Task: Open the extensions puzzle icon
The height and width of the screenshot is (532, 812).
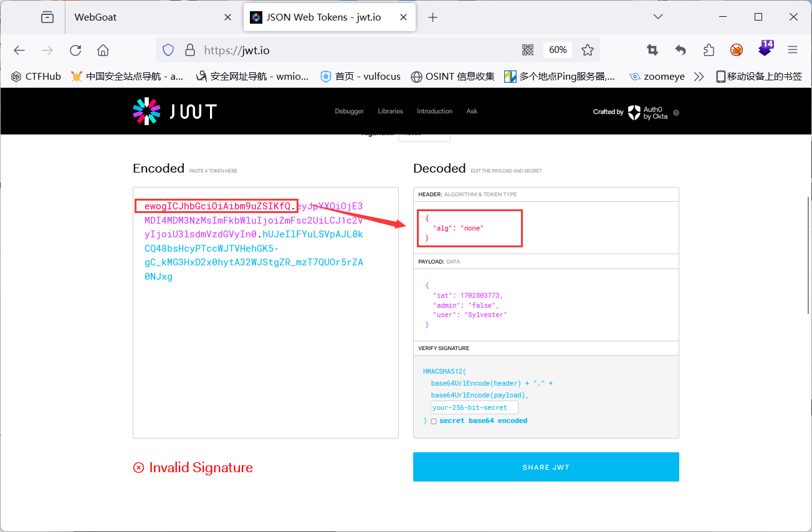Action: pyautogui.click(x=709, y=50)
